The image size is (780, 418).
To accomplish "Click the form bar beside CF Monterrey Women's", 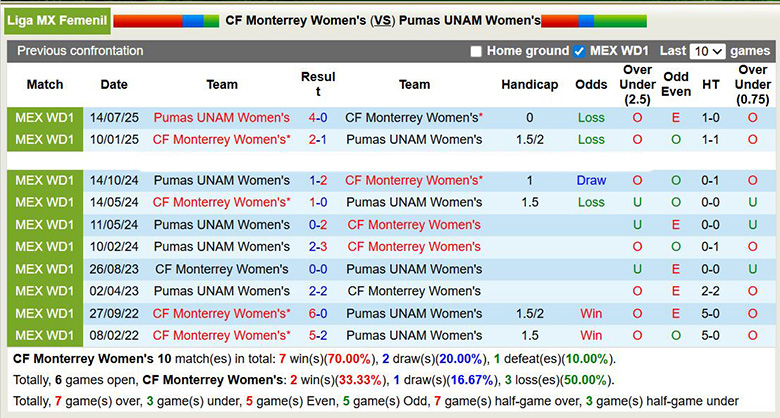I will [x=166, y=20].
